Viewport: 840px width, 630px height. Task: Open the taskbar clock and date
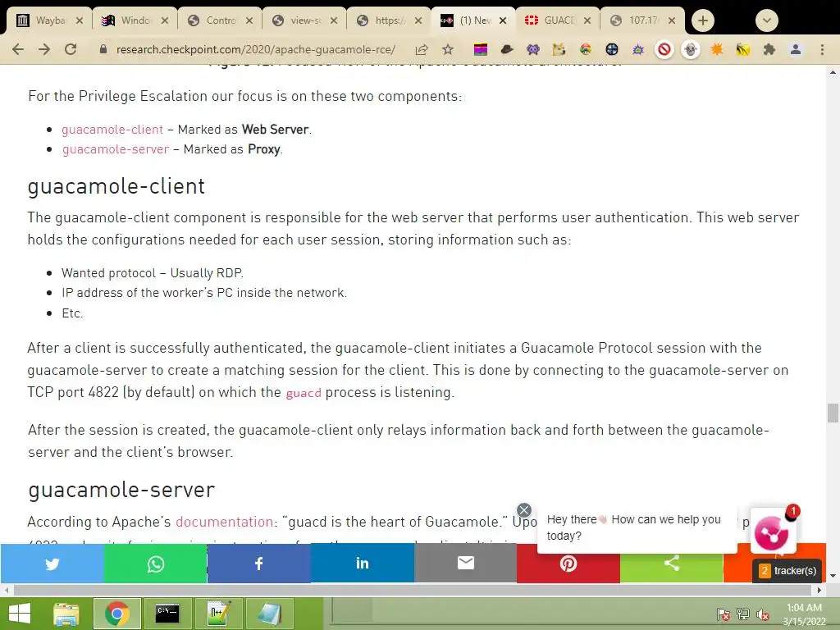click(x=804, y=614)
